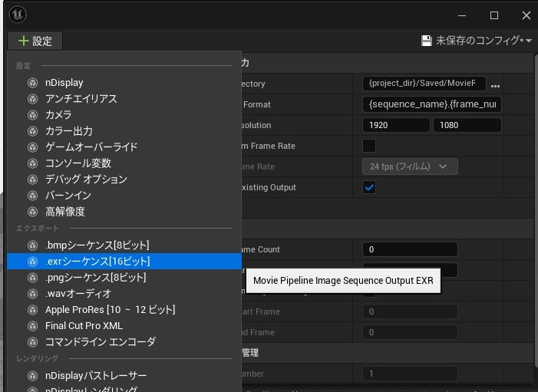Open the 設定 add-setting button
Image resolution: width=538 pixels, height=392 pixels.
click(x=35, y=41)
